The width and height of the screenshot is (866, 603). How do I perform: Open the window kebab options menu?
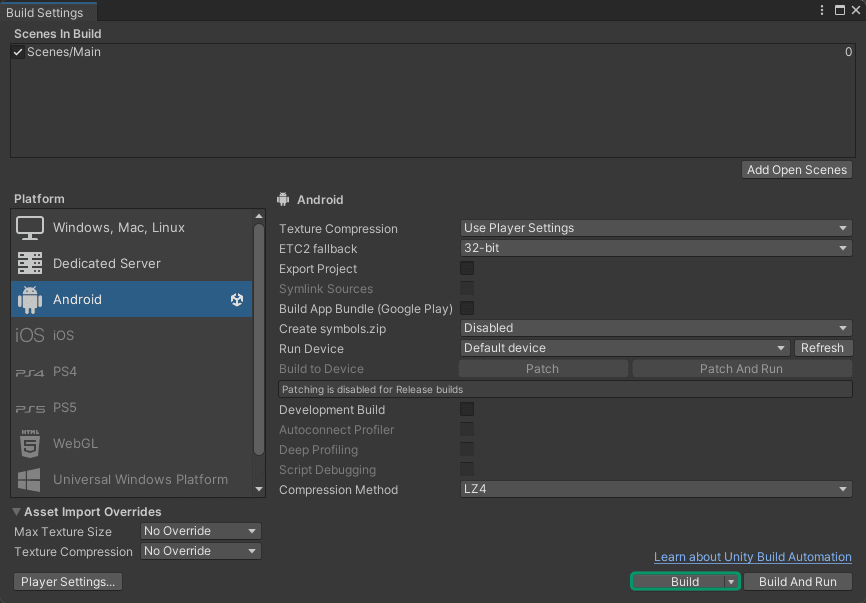[x=822, y=10]
